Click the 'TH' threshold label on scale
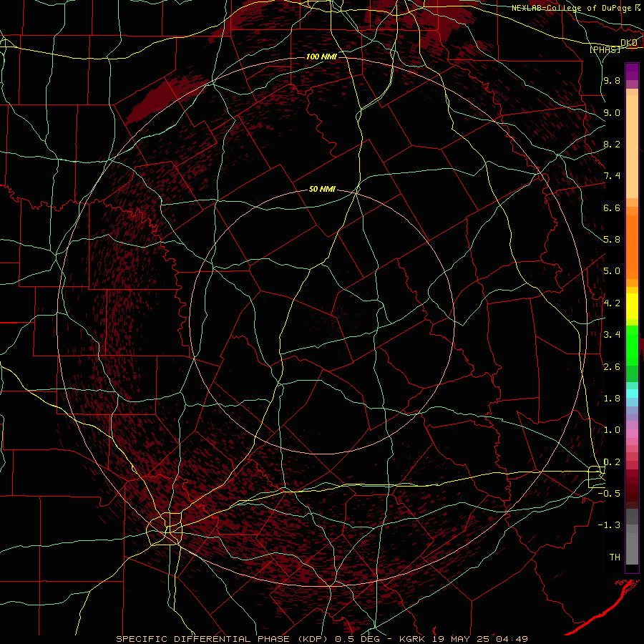The width and height of the screenshot is (644, 644). 615,557
